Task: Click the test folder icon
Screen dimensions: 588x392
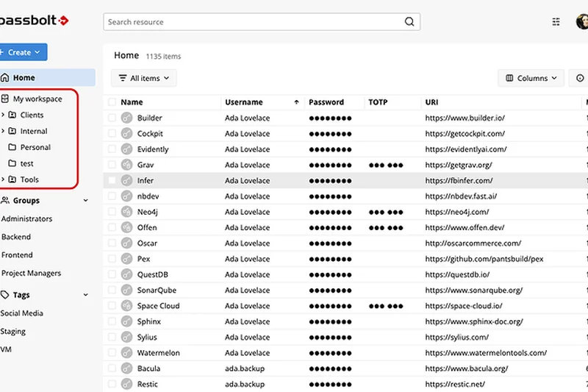Action: [12, 163]
